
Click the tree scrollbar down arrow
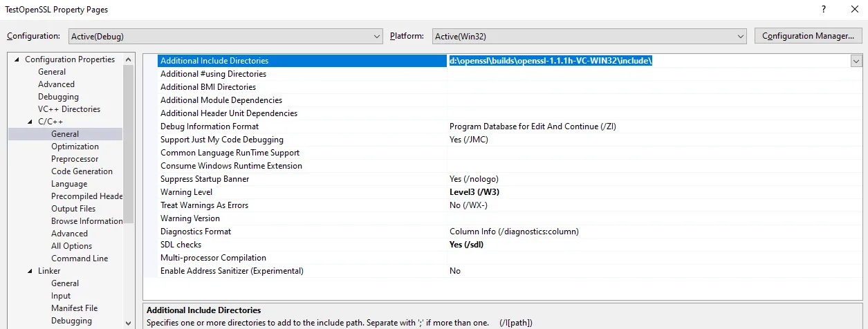click(x=129, y=323)
